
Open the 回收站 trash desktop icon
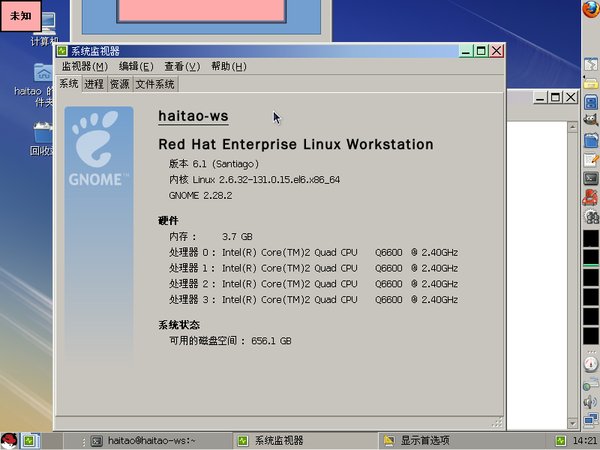tap(41, 139)
